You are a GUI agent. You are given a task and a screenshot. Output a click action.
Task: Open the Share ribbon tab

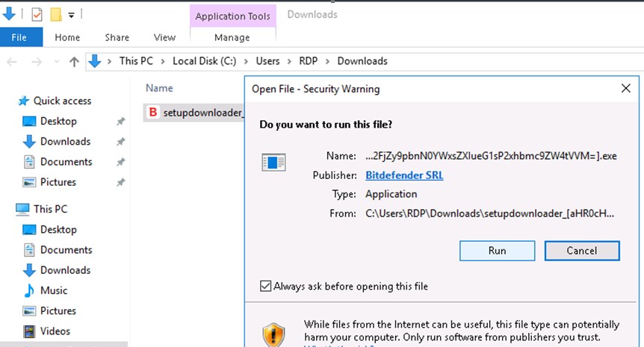[x=117, y=37]
